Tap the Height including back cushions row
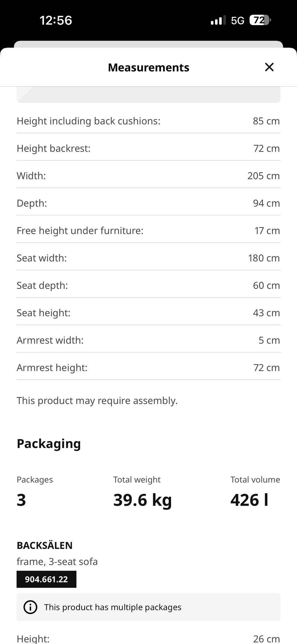The width and height of the screenshot is (297, 644). 148,121
